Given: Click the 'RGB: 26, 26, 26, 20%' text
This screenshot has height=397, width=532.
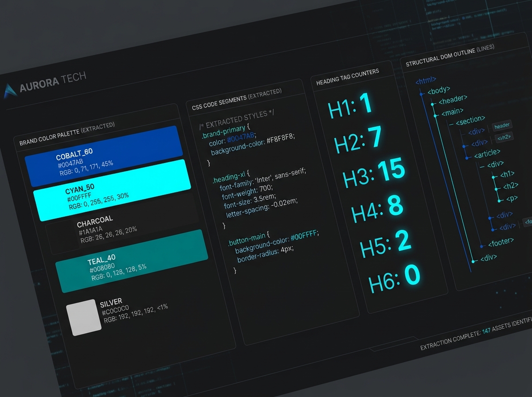Looking at the screenshot, I should point(109,235).
